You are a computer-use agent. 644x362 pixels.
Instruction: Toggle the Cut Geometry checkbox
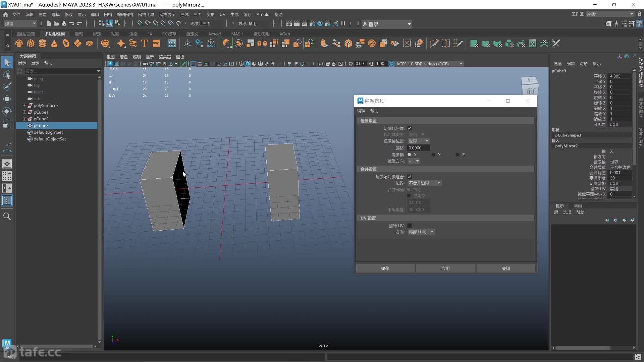click(x=410, y=128)
